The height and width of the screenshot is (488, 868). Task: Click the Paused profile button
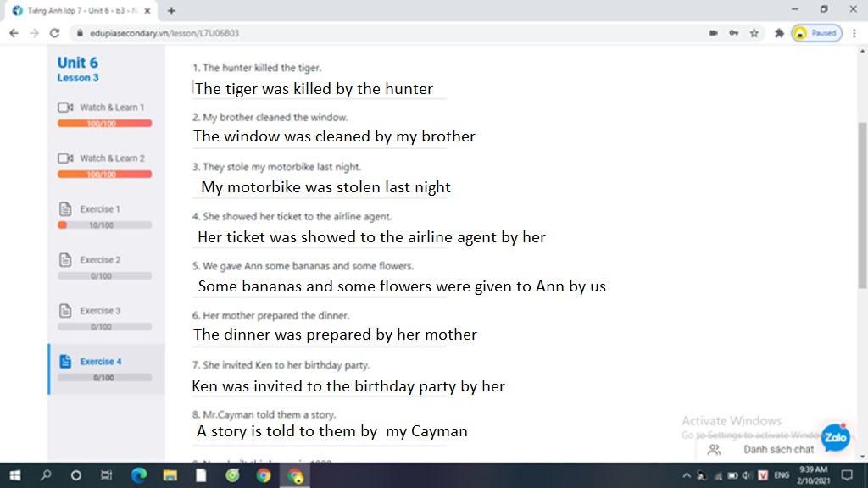coord(816,33)
